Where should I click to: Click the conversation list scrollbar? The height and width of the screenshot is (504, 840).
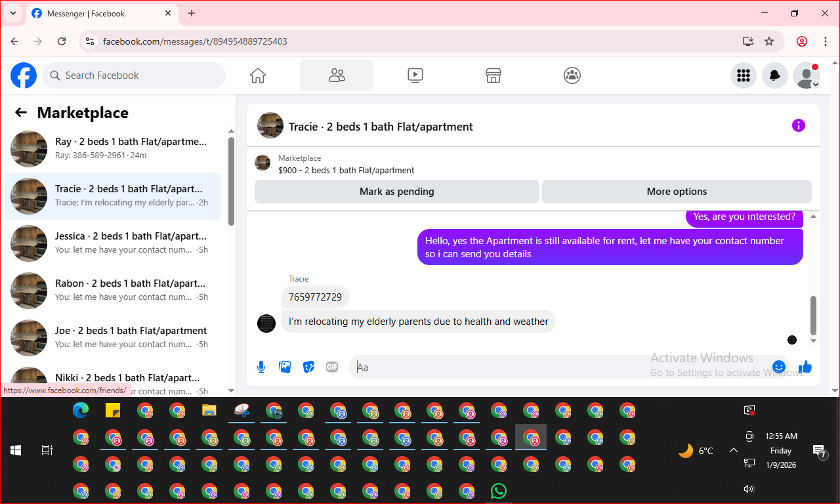(x=231, y=180)
